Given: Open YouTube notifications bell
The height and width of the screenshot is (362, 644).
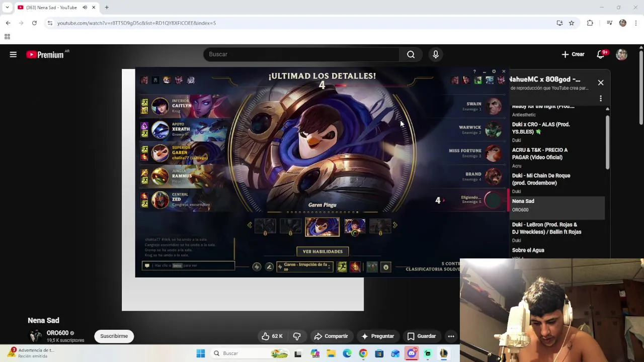Looking at the screenshot, I should point(601,54).
